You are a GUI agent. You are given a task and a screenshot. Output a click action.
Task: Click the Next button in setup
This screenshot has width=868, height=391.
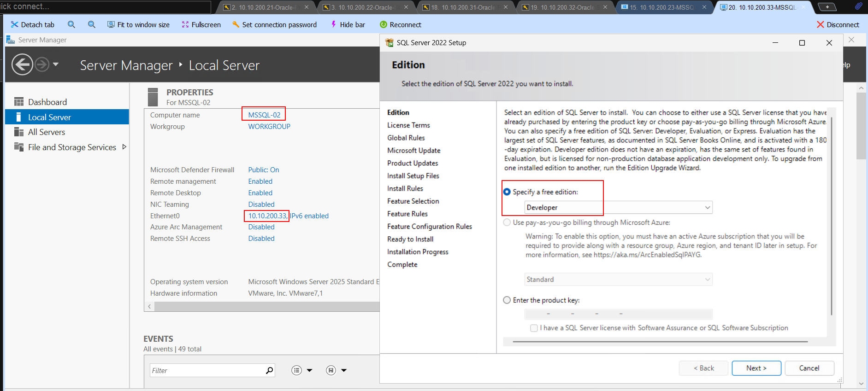click(x=756, y=368)
